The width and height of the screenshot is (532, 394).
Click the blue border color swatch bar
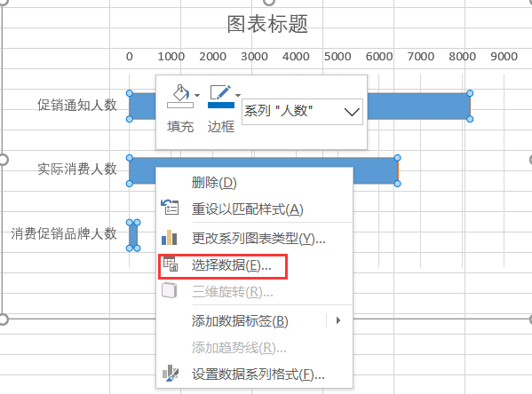(221, 106)
